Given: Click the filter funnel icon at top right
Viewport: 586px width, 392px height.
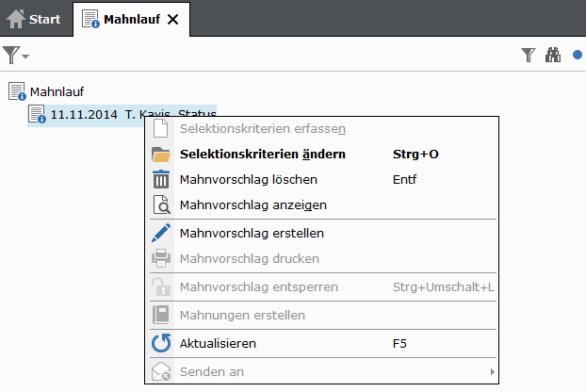Looking at the screenshot, I should pyautogui.click(x=529, y=56).
